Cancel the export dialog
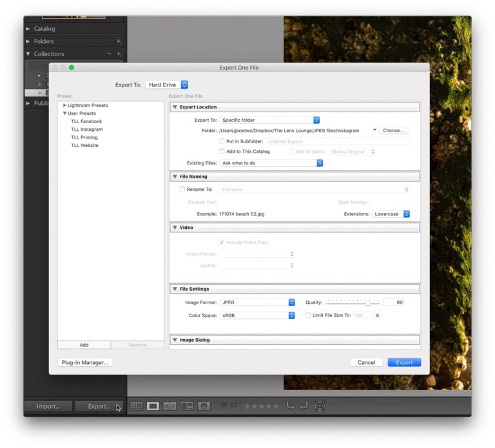 tap(366, 362)
